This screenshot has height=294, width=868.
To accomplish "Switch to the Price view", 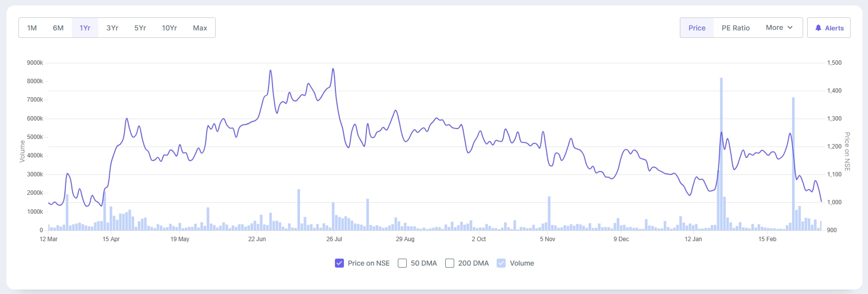I will (x=697, y=28).
